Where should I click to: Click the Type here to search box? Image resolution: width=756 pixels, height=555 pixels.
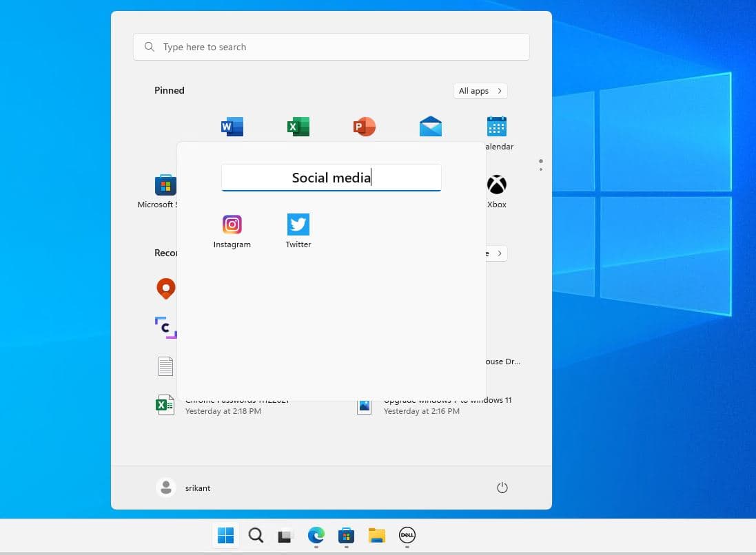[x=331, y=47]
